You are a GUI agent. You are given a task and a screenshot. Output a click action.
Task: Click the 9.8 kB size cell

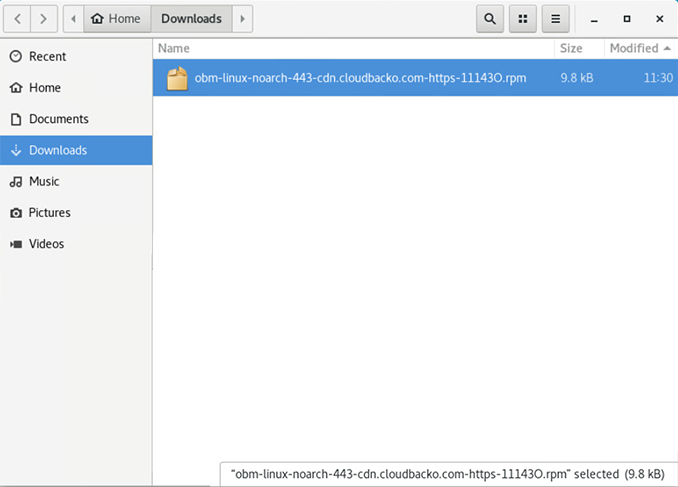point(577,78)
